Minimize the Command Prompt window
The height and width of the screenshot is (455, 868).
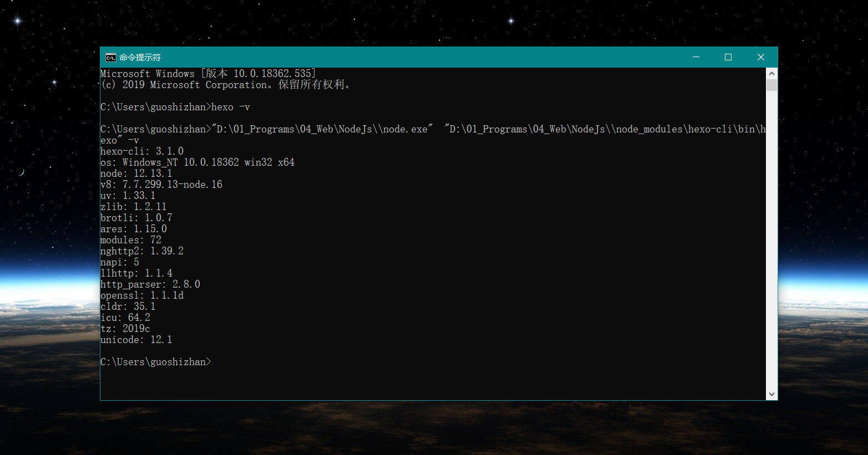click(696, 57)
